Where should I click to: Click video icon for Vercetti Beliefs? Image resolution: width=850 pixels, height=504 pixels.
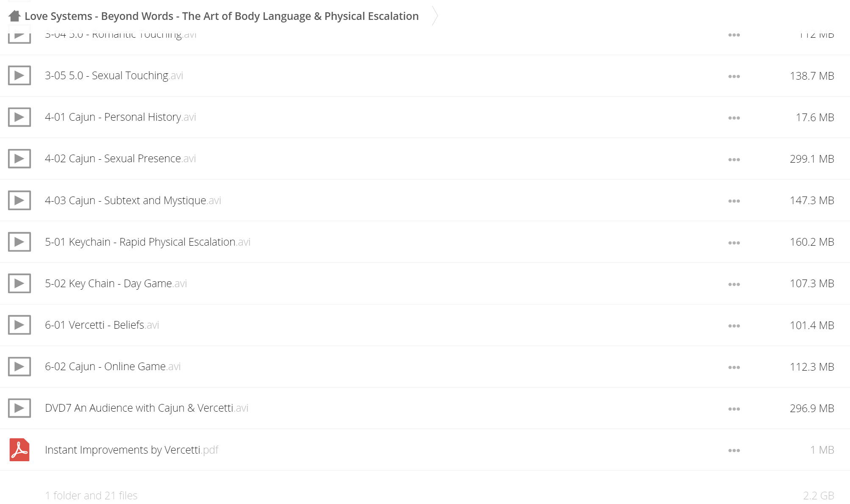click(x=19, y=325)
